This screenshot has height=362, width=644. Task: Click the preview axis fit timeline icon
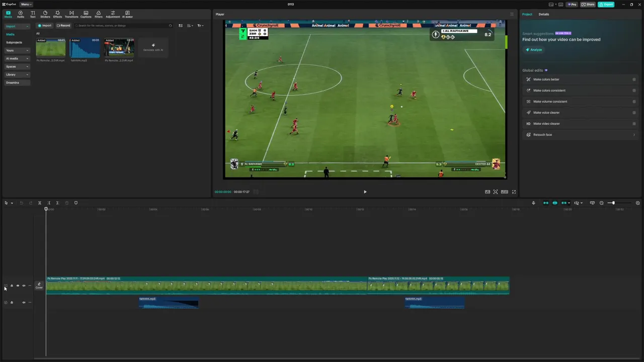click(x=592, y=203)
